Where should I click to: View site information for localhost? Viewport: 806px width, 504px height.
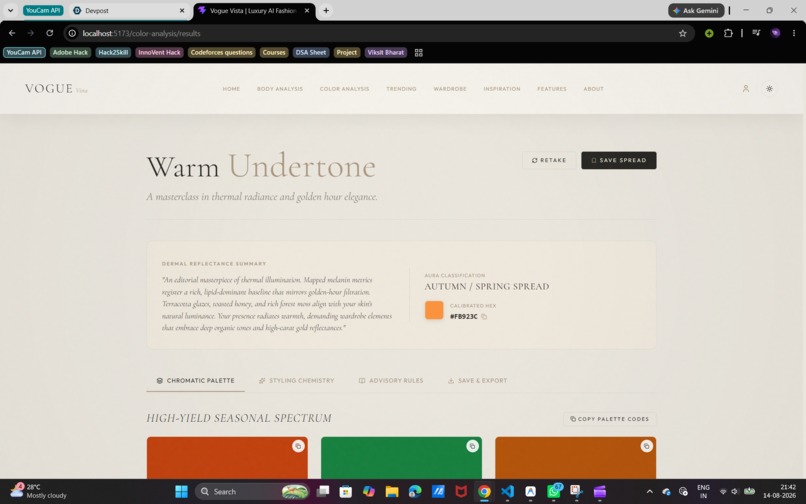tap(72, 33)
